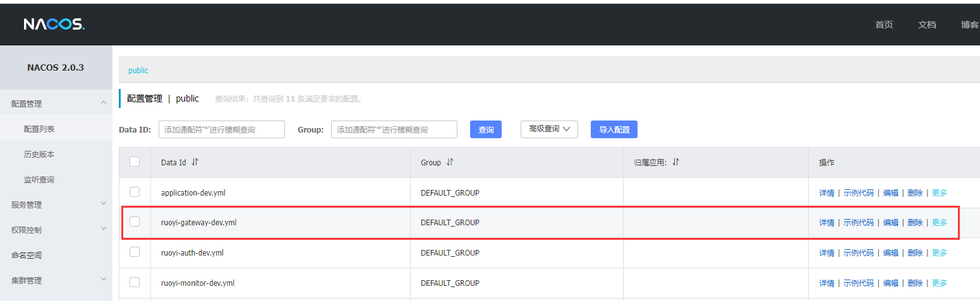Tick the checkbox for ruoyi-monitor-dev.yml
This screenshot has height=301, width=980.
(x=135, y=282)
